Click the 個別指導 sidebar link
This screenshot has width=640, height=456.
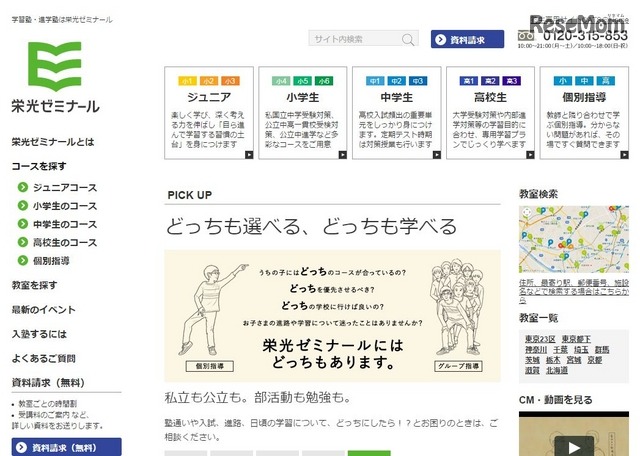tap(51, 261)
